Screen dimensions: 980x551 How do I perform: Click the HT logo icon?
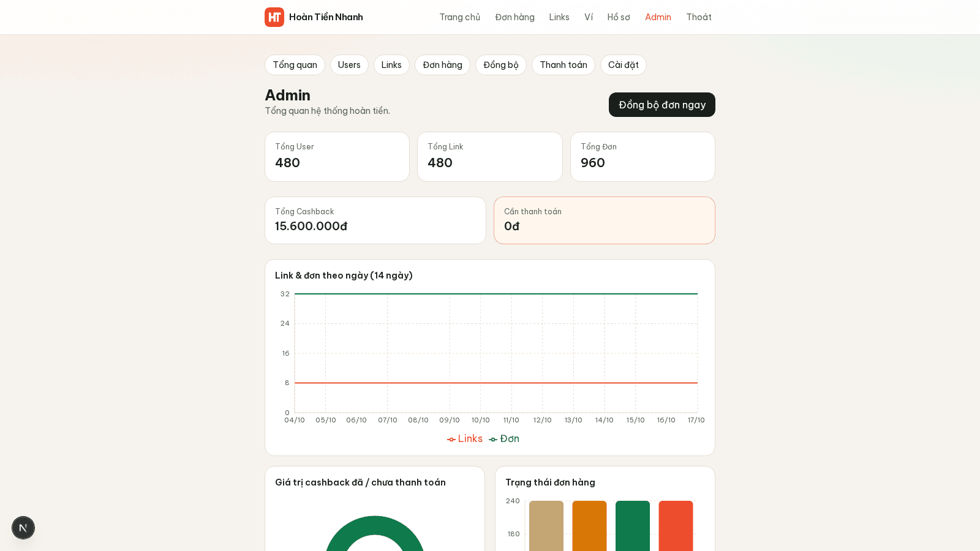pyautogui.click(x=274, y=17)
